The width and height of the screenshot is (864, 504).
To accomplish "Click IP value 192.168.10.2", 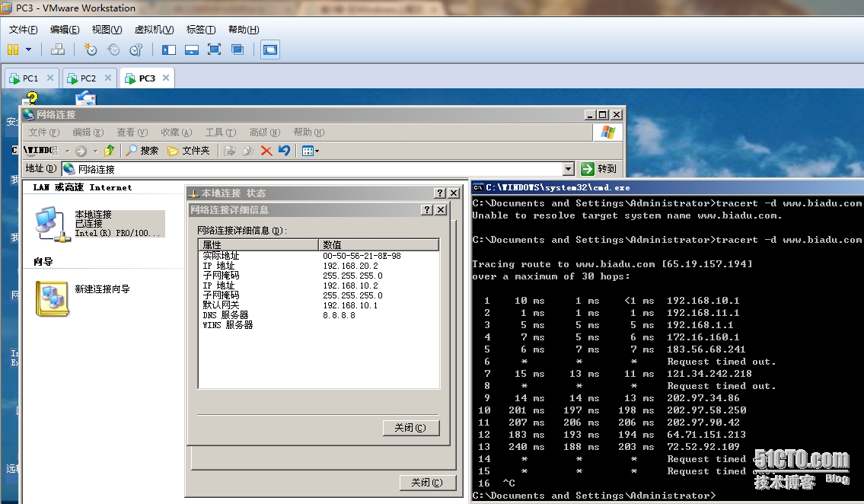I will click(350, 285).
